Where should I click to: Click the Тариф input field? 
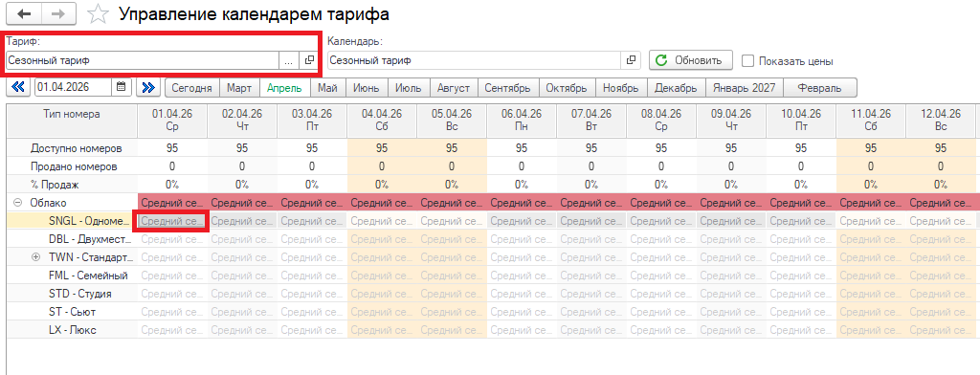(x=142, y=60)
